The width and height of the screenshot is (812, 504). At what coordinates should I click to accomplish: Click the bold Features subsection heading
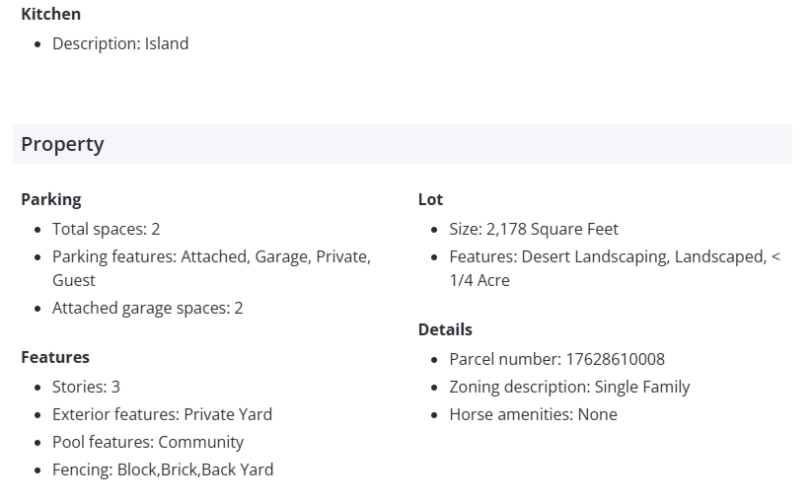coord(55,357)
